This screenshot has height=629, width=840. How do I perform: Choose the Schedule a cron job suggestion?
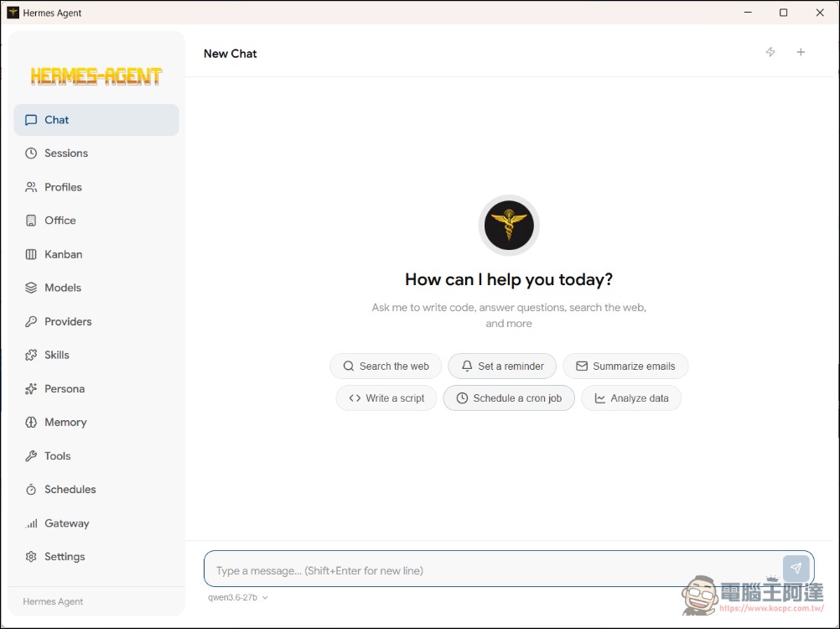[509, 398]
